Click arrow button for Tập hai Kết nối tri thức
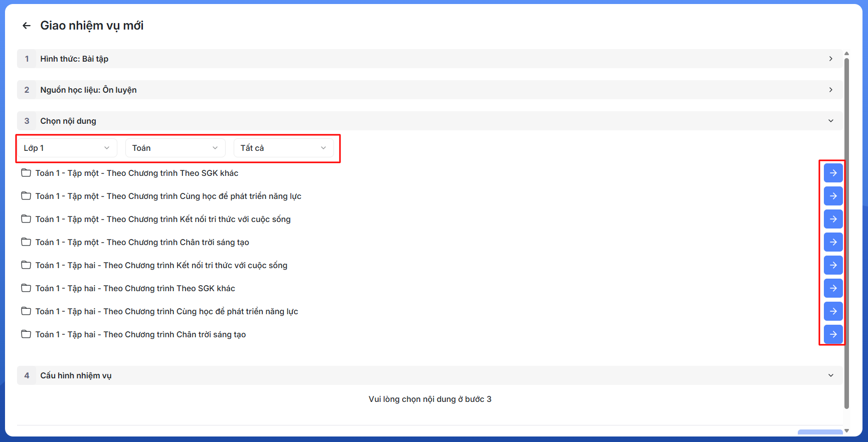The width and height of the screenshot is (868, 442). pos(833,265)
